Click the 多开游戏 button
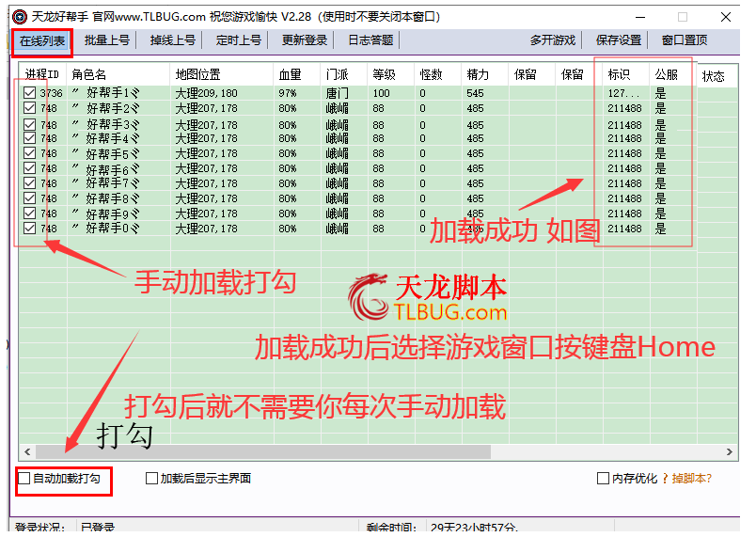The image size is (756, 537). pos(553,40)
